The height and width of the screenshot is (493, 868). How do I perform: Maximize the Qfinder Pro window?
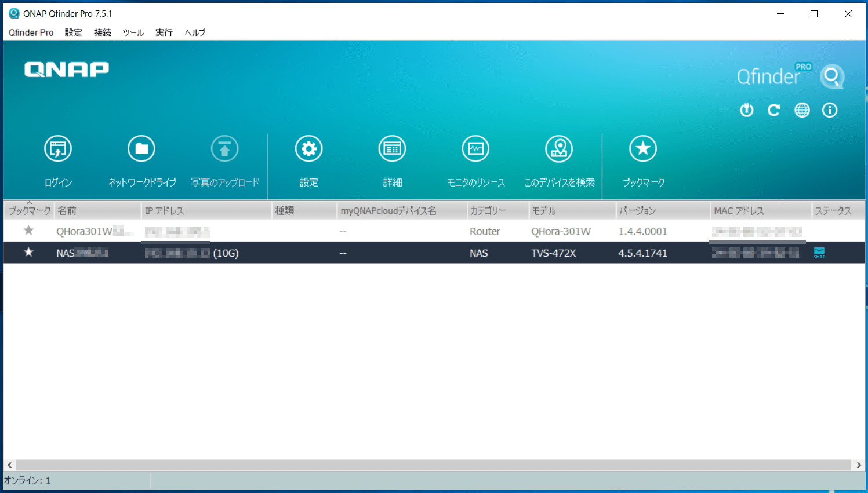814,14
